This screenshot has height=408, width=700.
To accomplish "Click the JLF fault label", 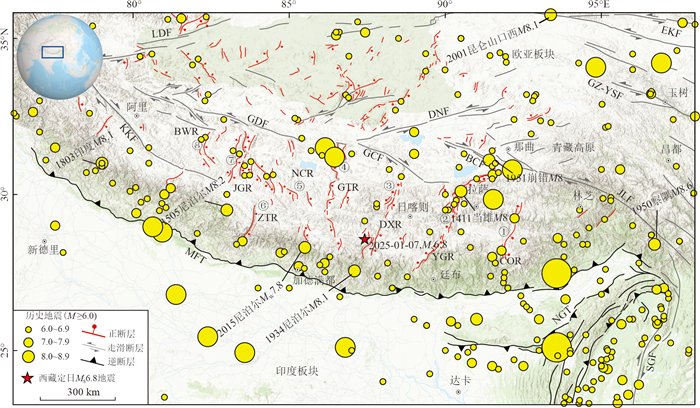I will [x=625, y=195].
